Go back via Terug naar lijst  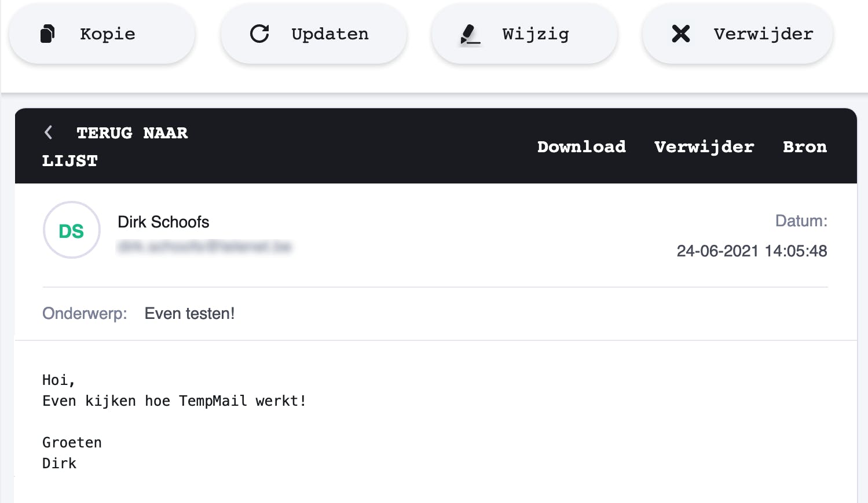coord(116,146)
